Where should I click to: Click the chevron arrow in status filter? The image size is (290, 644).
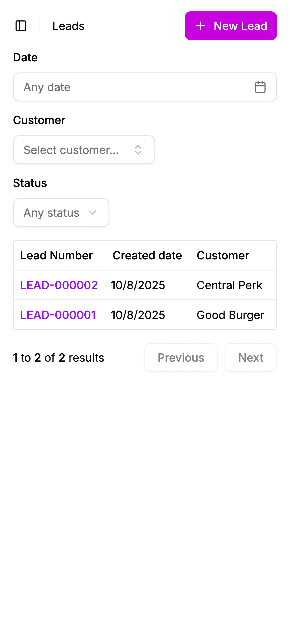click(x=92, y=213)
